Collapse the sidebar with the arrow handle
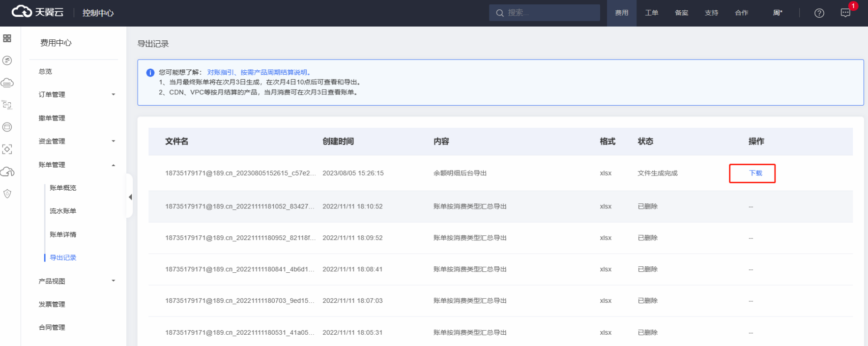Screen dimensions: 868x346 point(130,197)
